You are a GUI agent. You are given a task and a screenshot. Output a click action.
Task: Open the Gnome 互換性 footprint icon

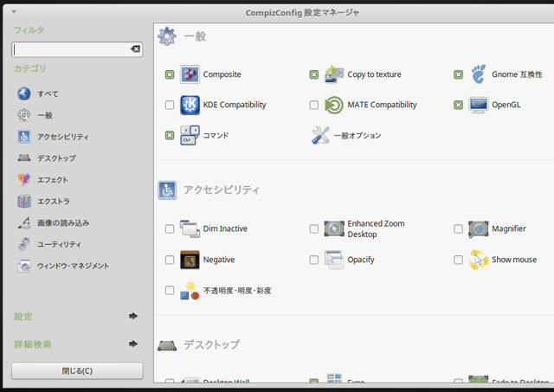pos(479,74)
